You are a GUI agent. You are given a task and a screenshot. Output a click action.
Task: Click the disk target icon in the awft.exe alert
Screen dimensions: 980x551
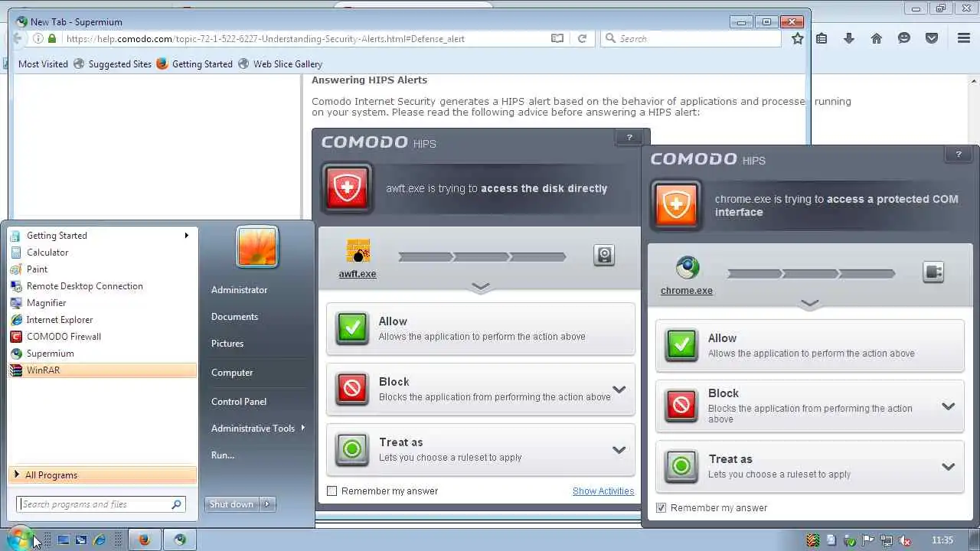click(604, 256)
